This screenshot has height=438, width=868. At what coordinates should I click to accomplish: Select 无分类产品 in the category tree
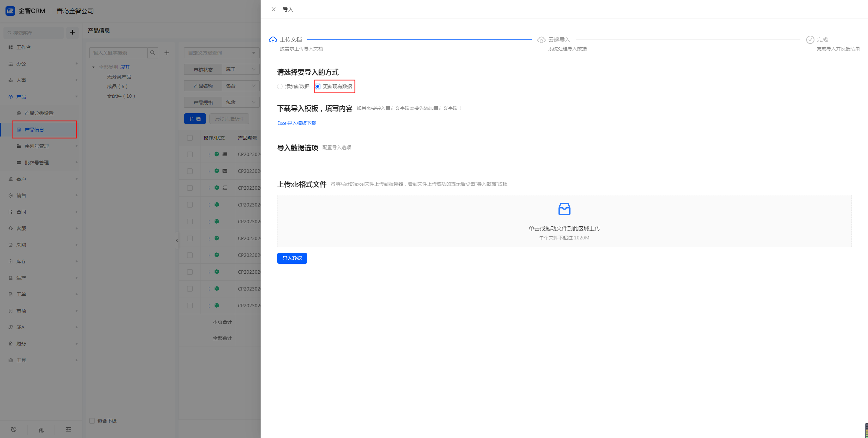coord(119,77)
